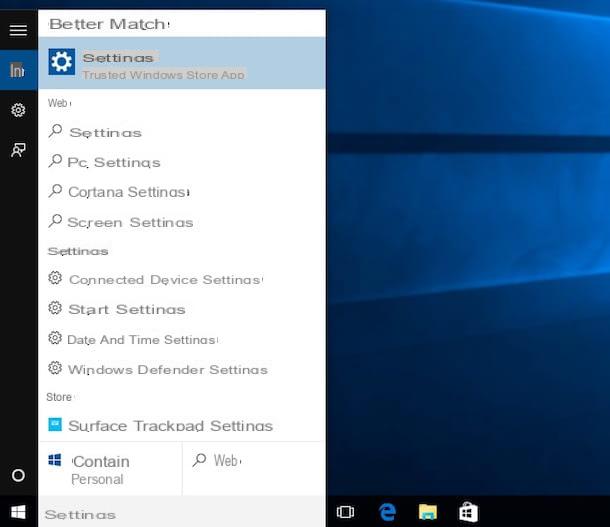Click the Surface Trackpad Settings store icon
The image size is (610, 527).
click(x=55, y=424)
